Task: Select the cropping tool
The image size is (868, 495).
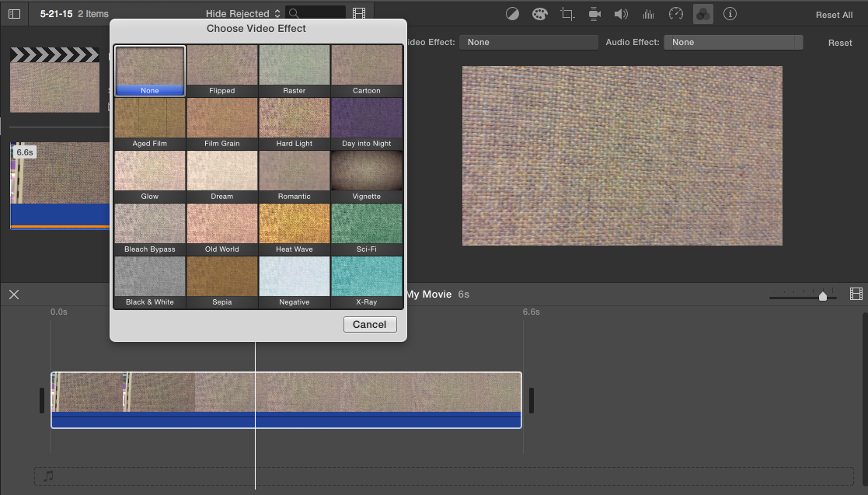Action: click(567, 14)
